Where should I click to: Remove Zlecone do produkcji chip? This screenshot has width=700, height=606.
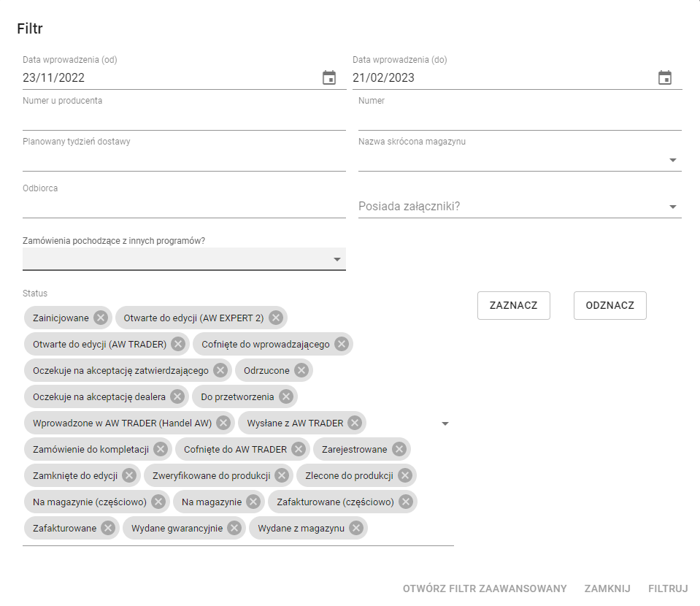(x=405, y=475)
